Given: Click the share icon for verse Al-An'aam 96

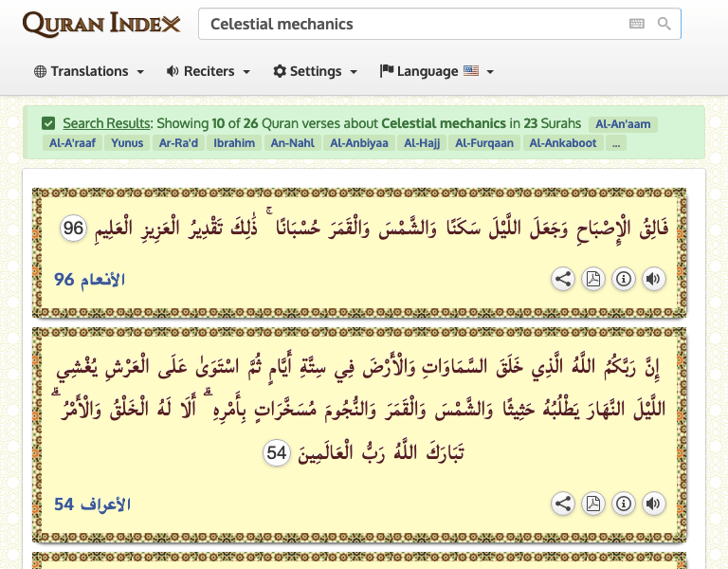Looking at the screenshot, I should 563,279.
